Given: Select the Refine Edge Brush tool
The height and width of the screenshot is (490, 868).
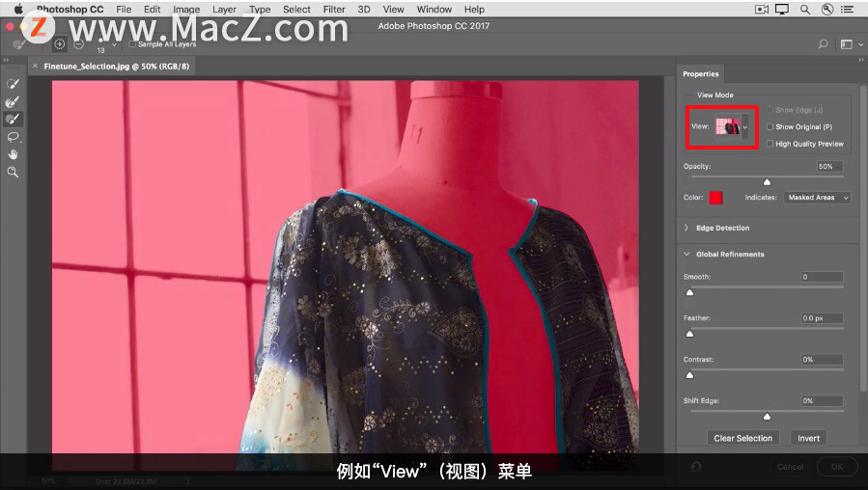Looking at the screenshot, I should 13,101.
